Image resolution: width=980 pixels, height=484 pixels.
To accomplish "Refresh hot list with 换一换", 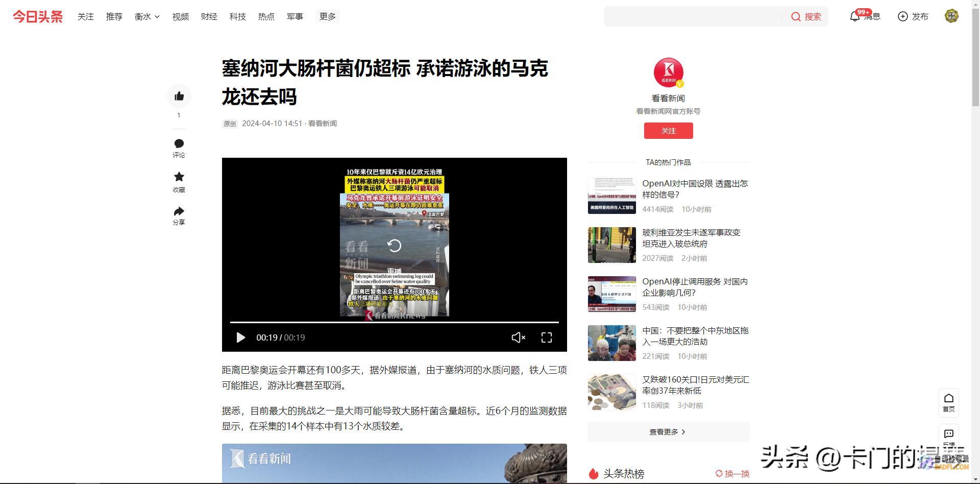I will pos(732,474).
